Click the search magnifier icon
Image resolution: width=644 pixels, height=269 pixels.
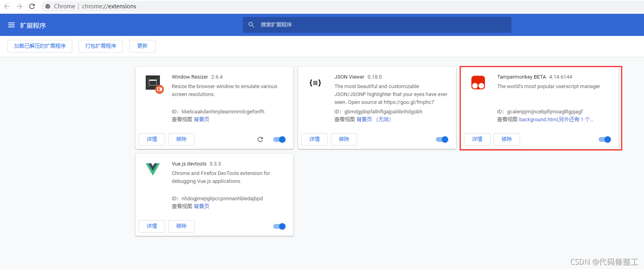click(x=251, y=24)
